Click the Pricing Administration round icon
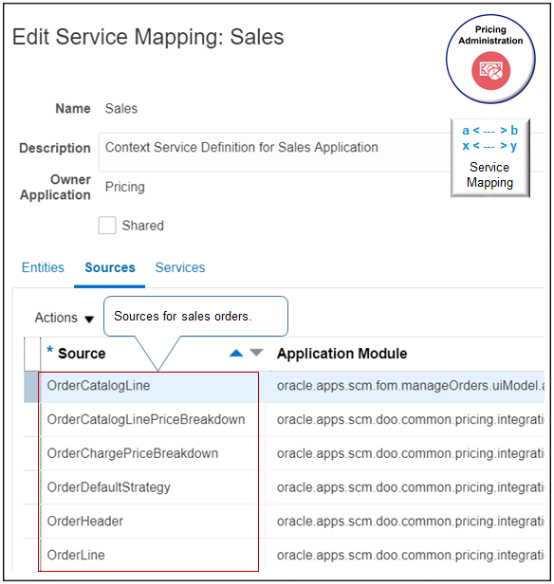 click(x=491, y=59)
